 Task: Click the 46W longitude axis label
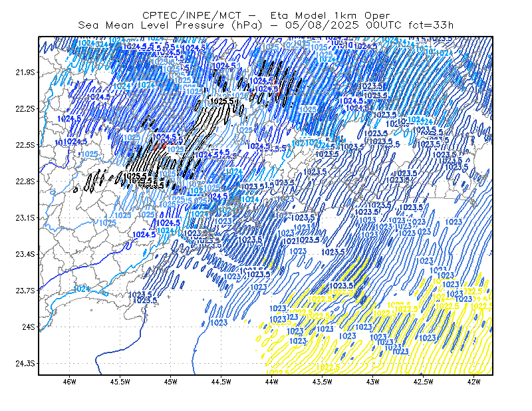[x=70, y=382]
